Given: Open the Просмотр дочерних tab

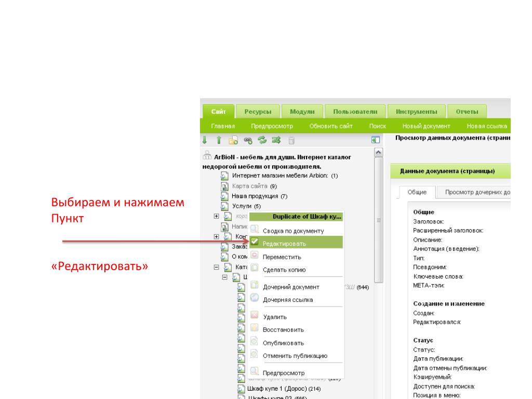Looking at the screenshot, I should tap(474, 192).
